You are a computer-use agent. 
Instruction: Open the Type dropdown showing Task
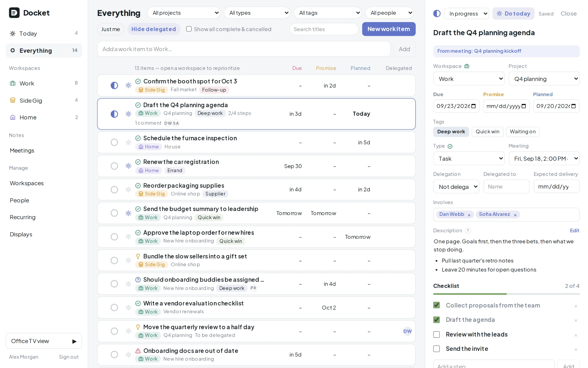[469, 158]
